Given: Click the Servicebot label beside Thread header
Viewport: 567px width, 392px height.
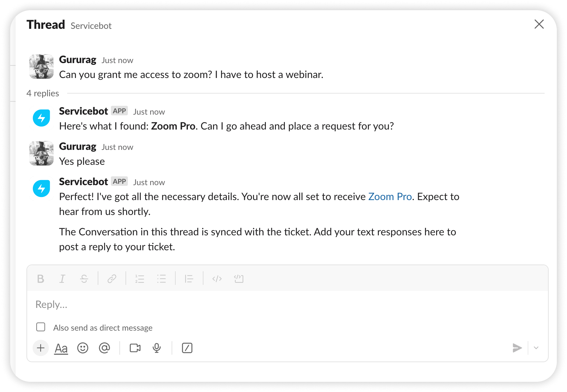Looking at the screenshot, I should 91,26.
